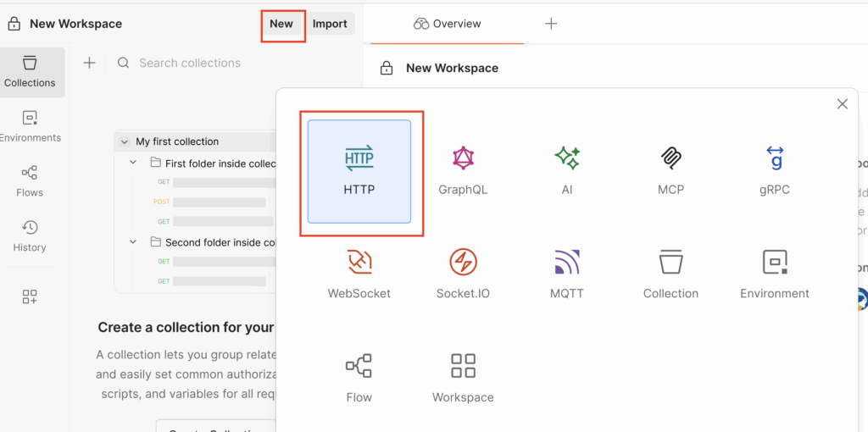868x432 pixels.
Task: Select the gRPC option
Action: 775,171
